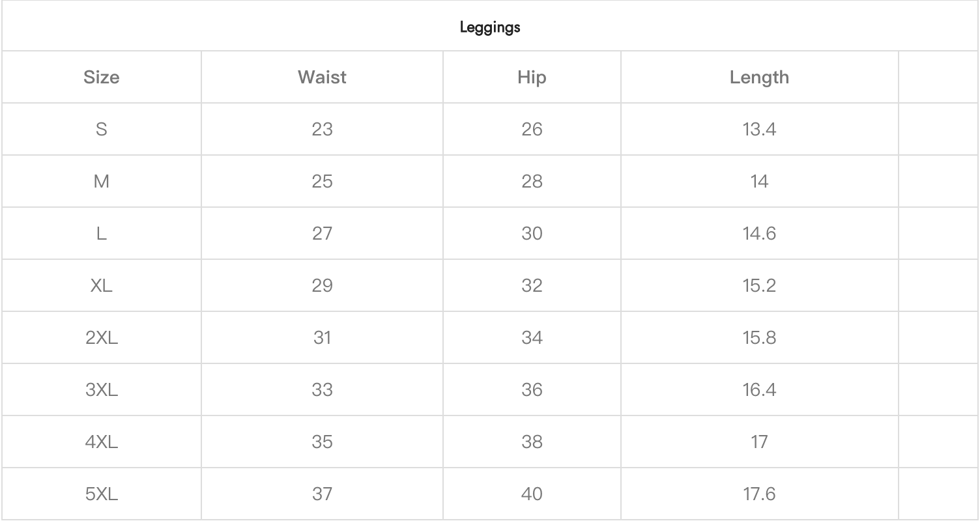
Task: Click the 5XL size row label
Action: point(102,494)
